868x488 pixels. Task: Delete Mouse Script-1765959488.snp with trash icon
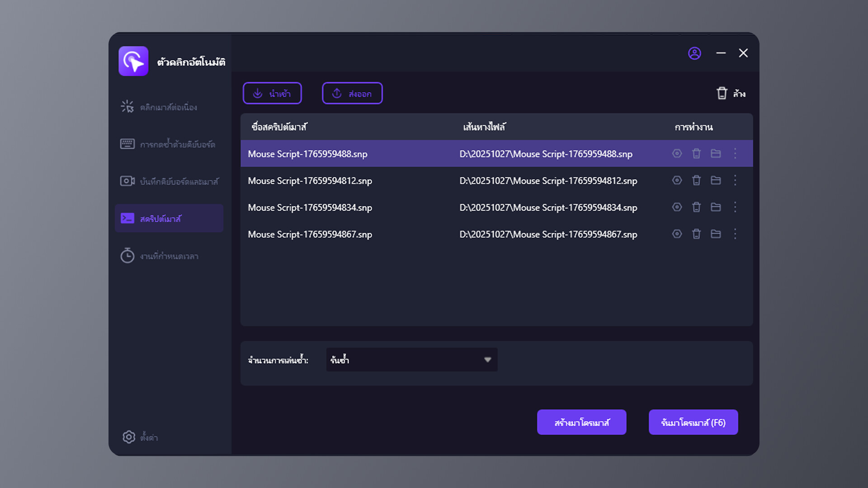pos(696,154)
